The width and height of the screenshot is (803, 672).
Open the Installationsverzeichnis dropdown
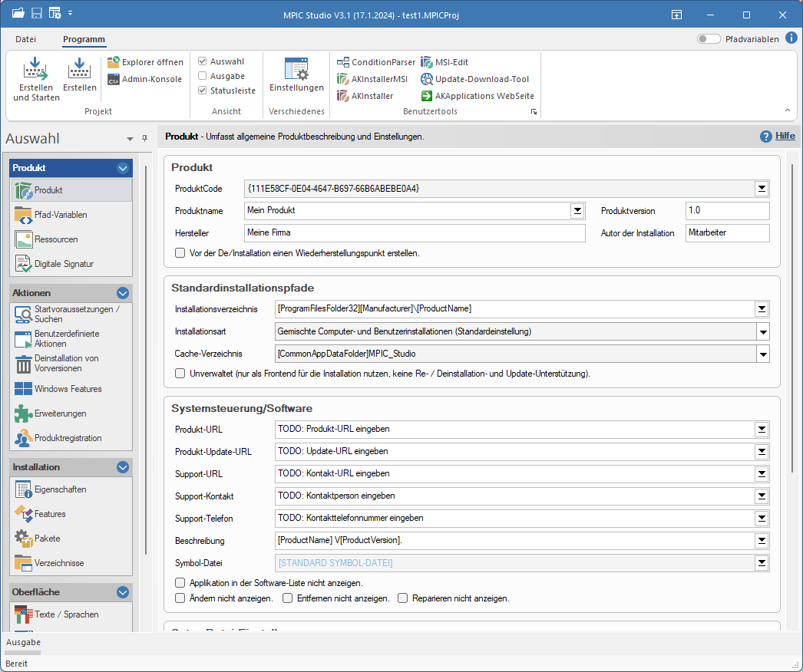[762, 308]
